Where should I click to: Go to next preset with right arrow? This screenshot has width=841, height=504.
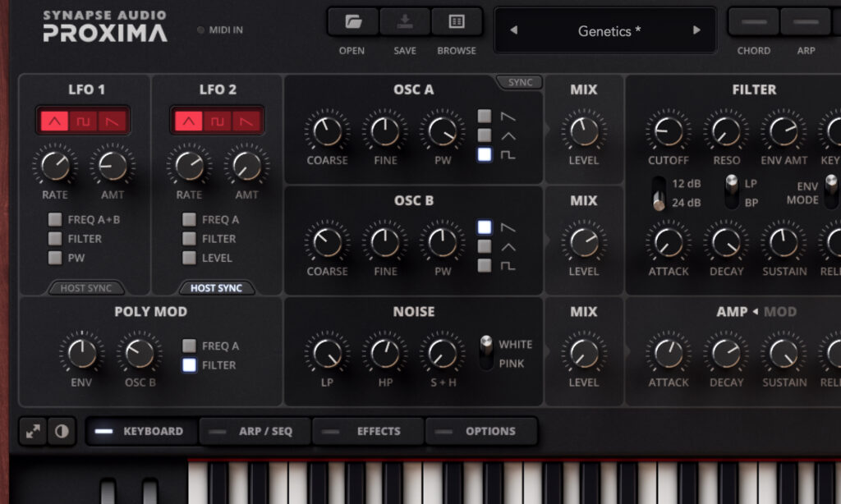pyautogui.click(x=696, y=31)
